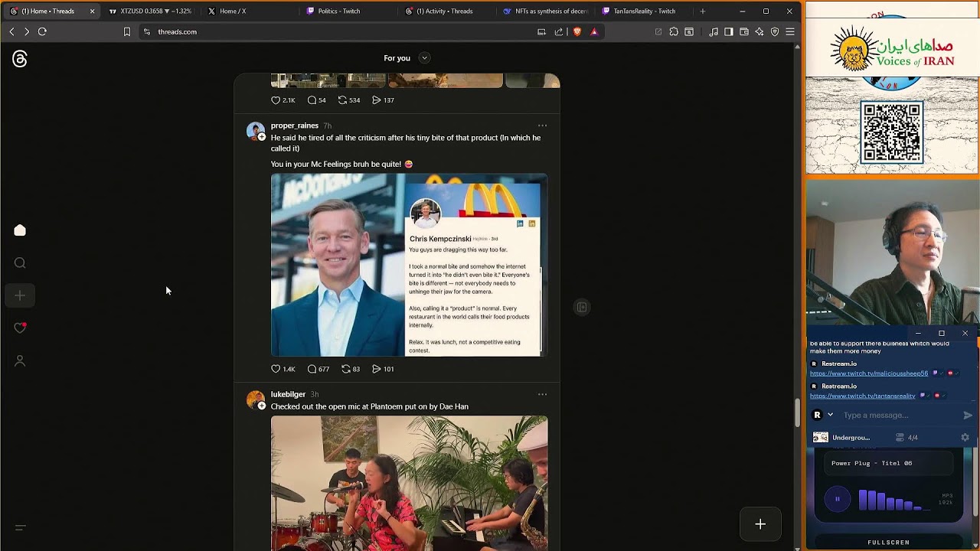Open Search in Threads sidebar

pos(20,263)
